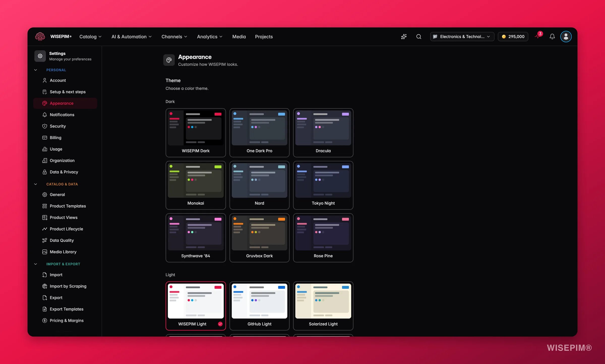Collapse the IMPORT & EXPORT section chevron
The image size is (605, 364).
point(36,264)
